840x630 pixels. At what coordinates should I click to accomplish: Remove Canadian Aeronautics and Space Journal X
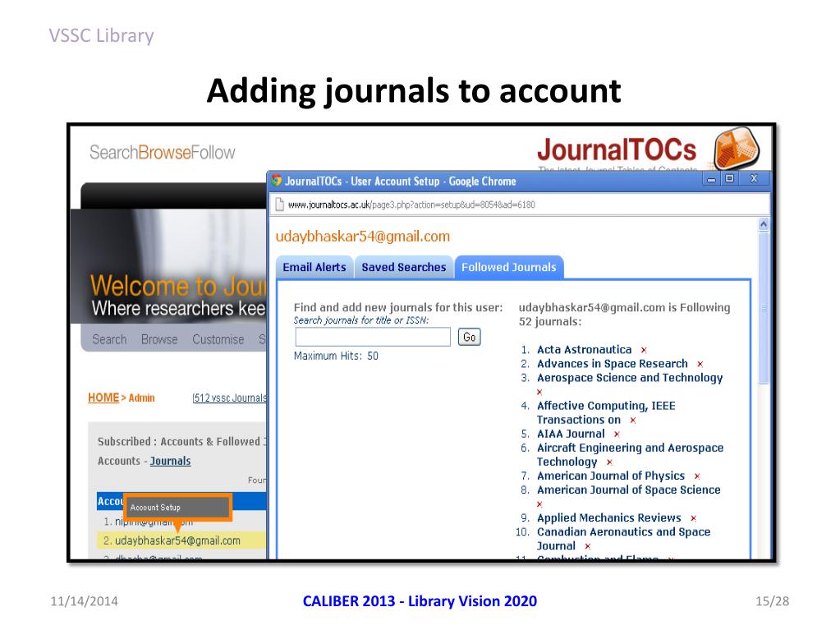587,546
